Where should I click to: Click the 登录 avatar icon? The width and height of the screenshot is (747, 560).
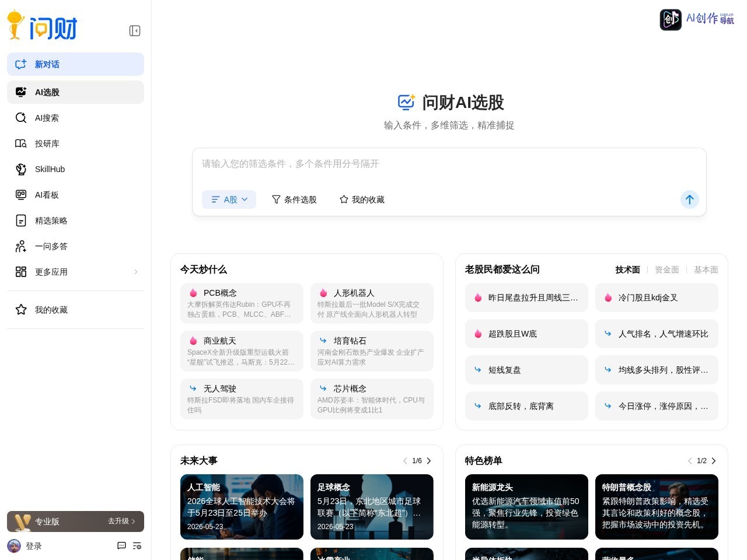coord(14,546)
